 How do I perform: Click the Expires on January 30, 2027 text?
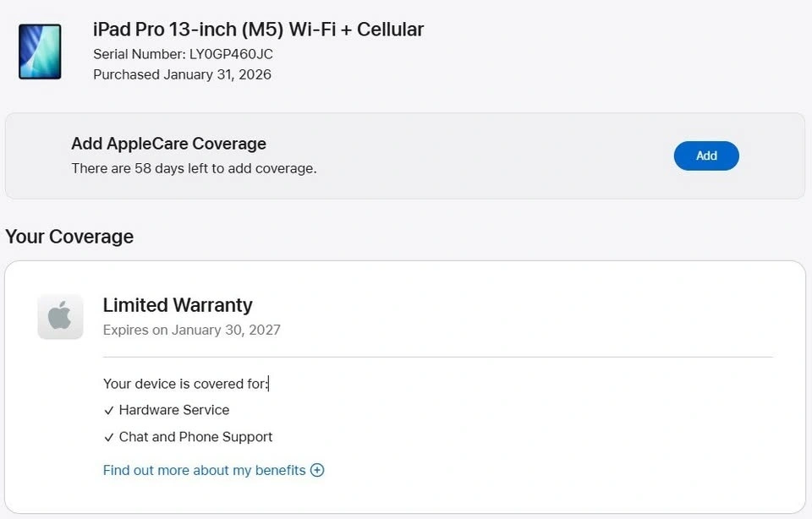191,330
